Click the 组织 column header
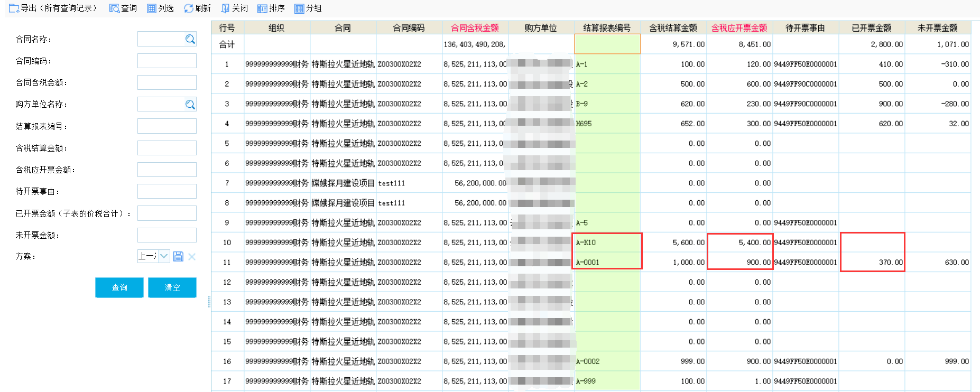Screen dimensions: 980x392 pyautogui.click(x=276, y=28)
